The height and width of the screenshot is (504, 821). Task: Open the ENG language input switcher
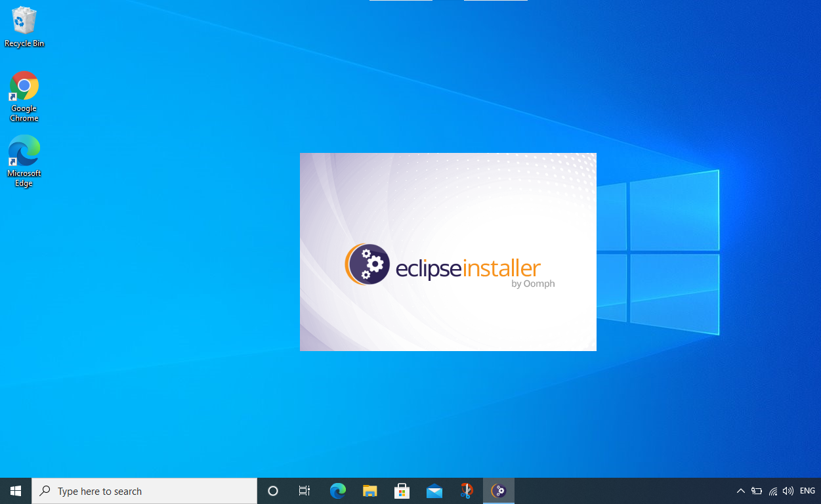[807, 490]
